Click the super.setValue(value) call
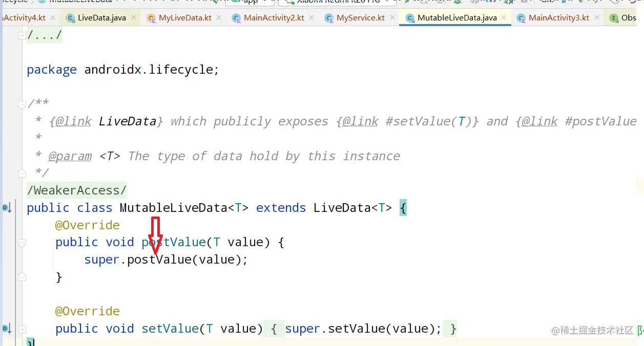Screen dimensions: 644x346 pyautogui.click(x=363, y=329)
